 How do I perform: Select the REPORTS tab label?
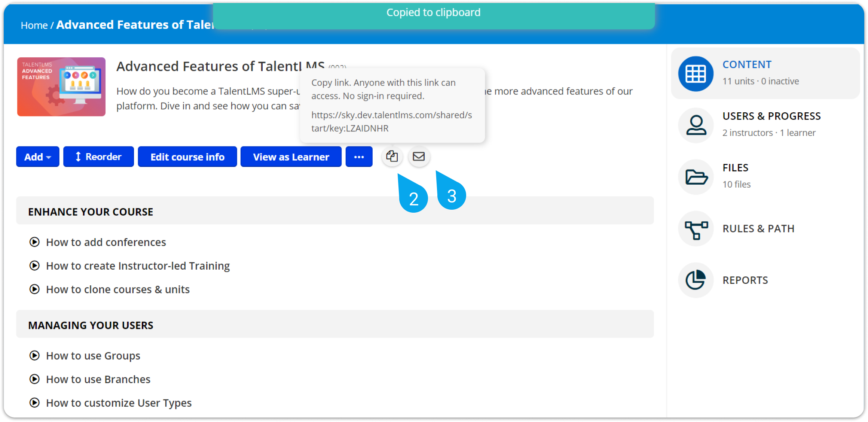745,280
